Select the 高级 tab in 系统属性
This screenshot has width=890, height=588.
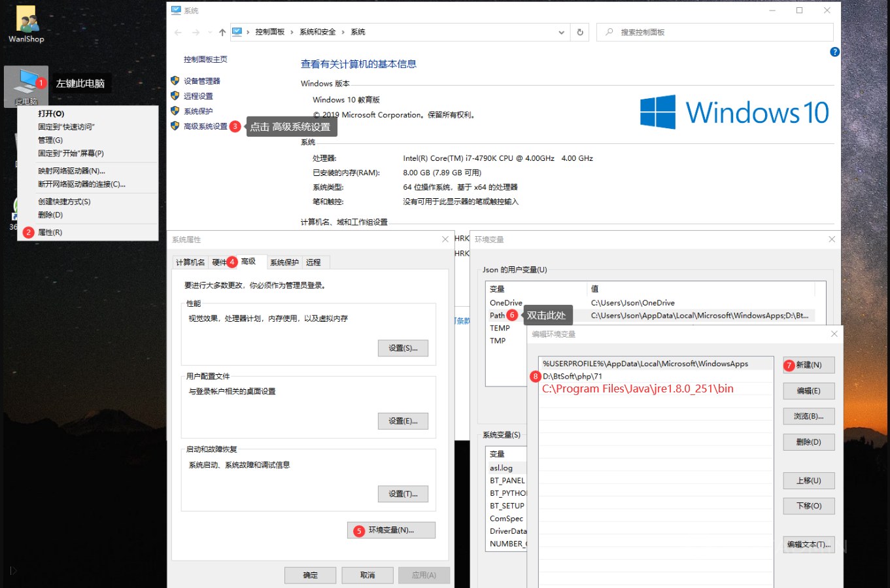[x=248, y=261]
